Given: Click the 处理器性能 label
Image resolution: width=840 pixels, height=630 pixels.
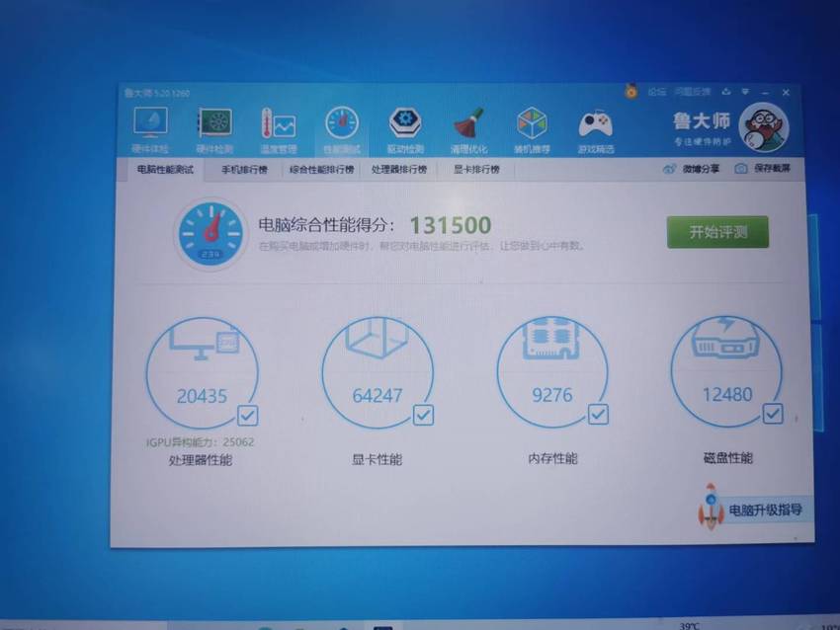Looking at the screenshot, I should point(201,460).
